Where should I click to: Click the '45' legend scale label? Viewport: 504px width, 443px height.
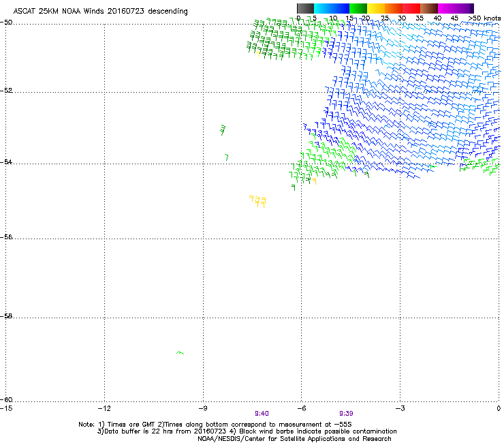tap(454, 18)
